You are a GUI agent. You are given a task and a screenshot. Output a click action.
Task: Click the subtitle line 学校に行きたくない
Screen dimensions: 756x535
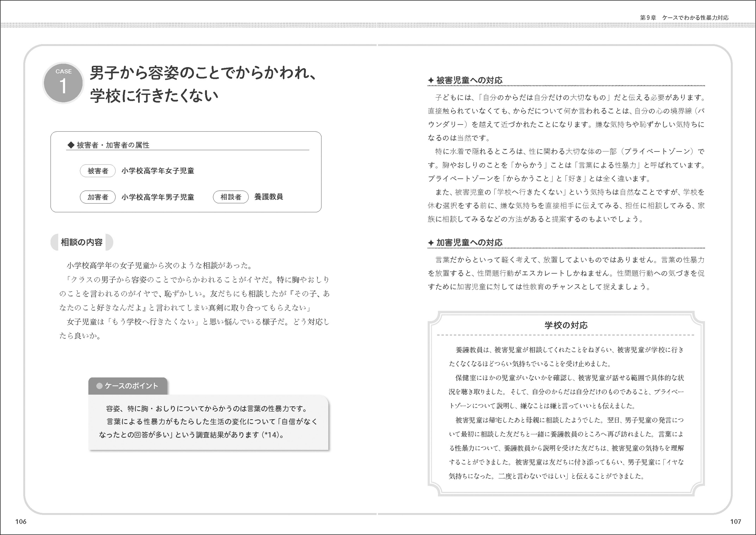pyautogui.click(x=154, y=96)
